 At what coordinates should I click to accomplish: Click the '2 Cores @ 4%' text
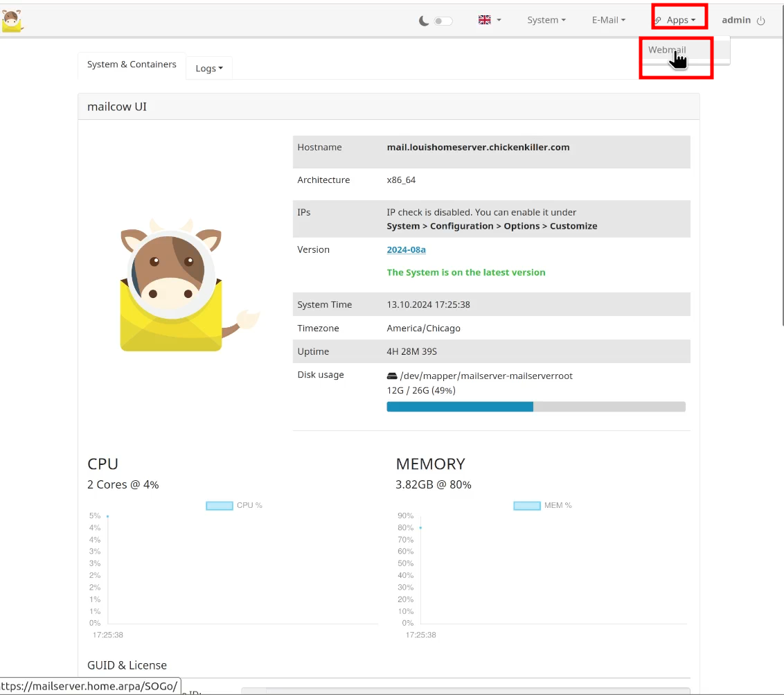(x=123, y=485)
